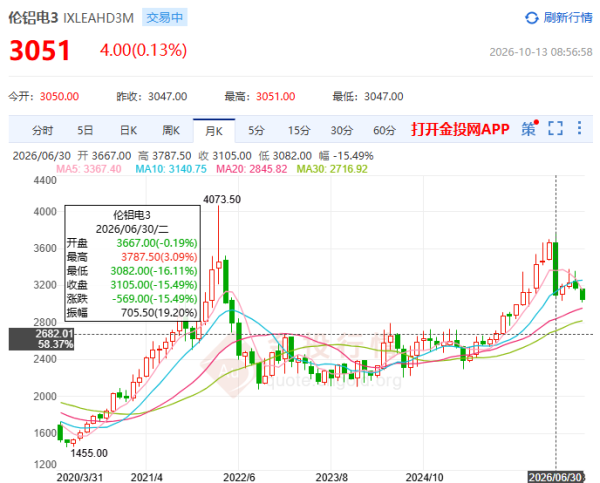Screen dimensions: 600x483
Task: Click the timestamp 2026-10-13 08:56:58
Action: tap(541, 52)
